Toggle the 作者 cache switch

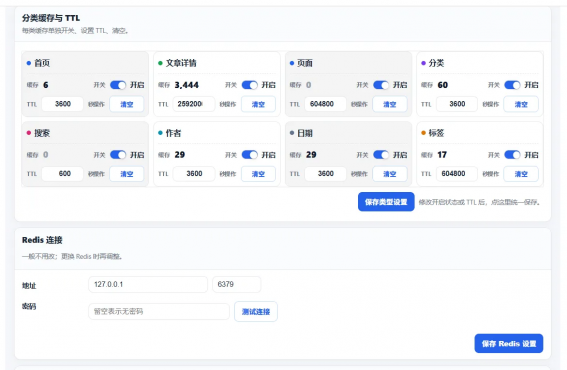pos(250,155)
